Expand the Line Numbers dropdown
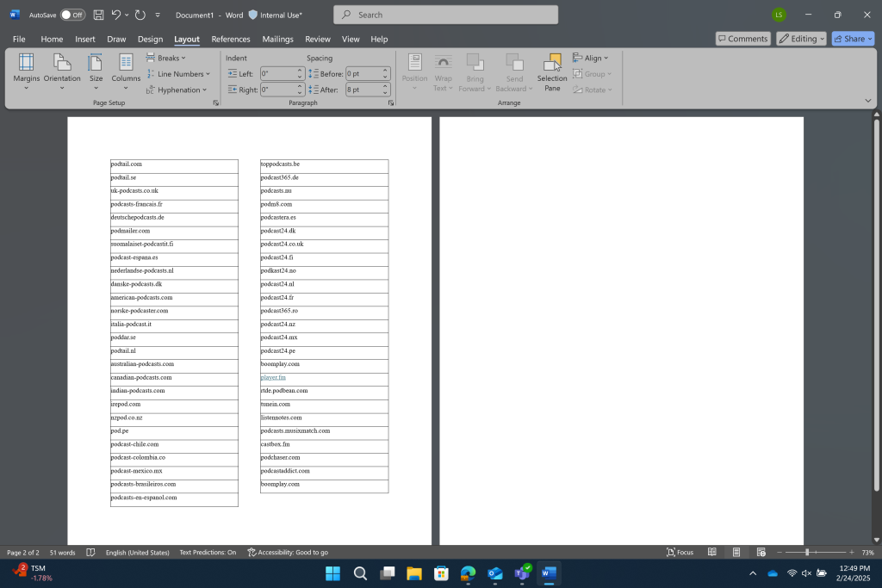 [x=178, y=74]
